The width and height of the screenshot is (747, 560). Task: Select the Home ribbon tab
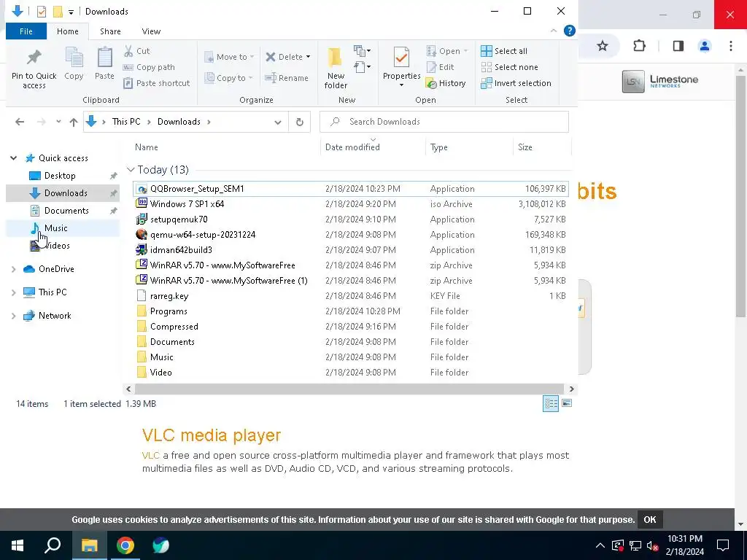(x=68, y=31)
